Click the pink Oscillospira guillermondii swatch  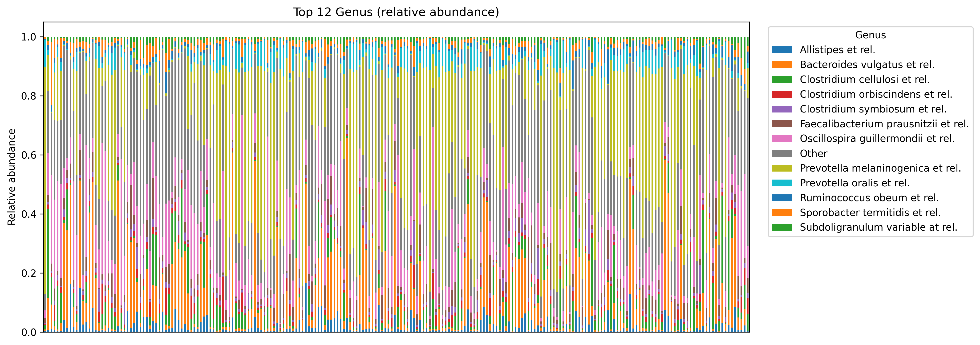coord(782,138)
